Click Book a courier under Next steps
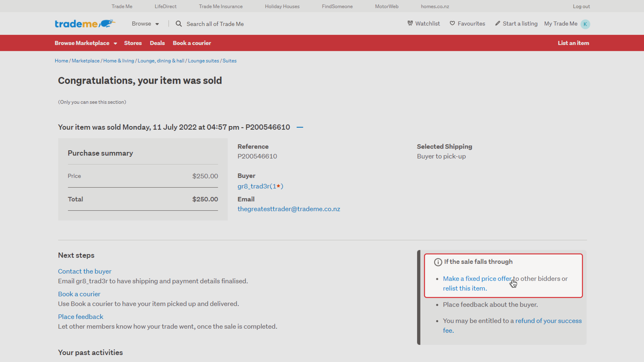 coord(79,294)
